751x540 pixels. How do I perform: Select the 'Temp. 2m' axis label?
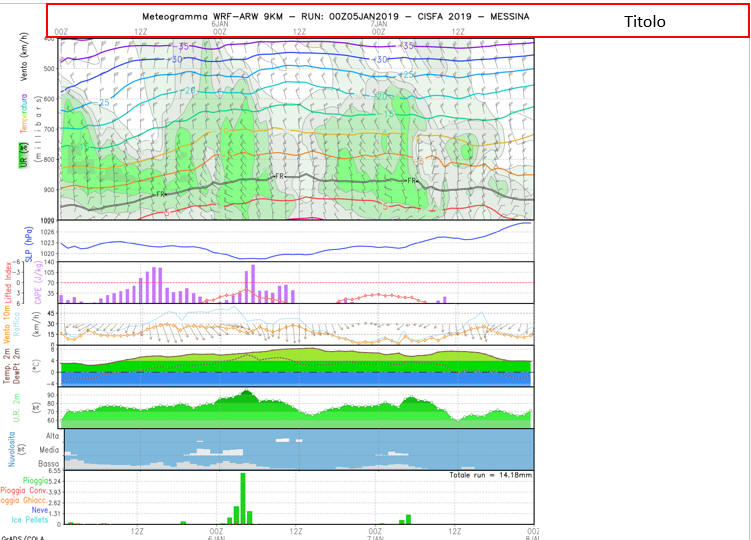pos(7,366)
